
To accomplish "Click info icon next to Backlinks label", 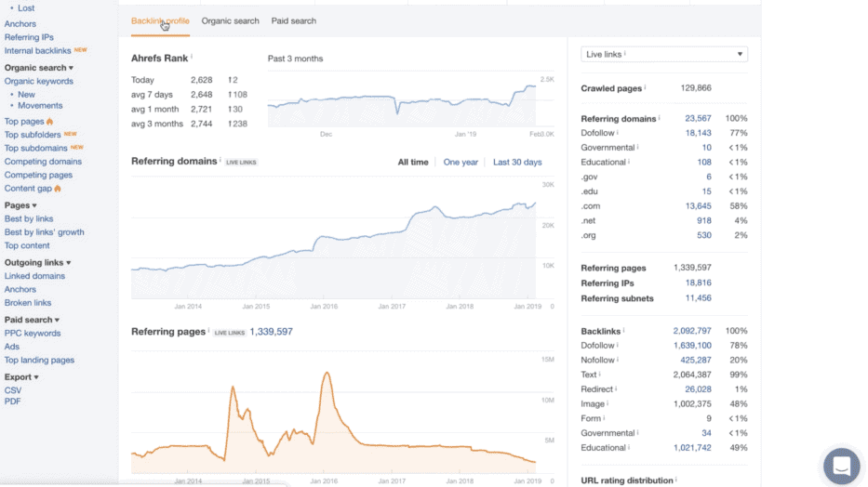I will pos(624,330).
